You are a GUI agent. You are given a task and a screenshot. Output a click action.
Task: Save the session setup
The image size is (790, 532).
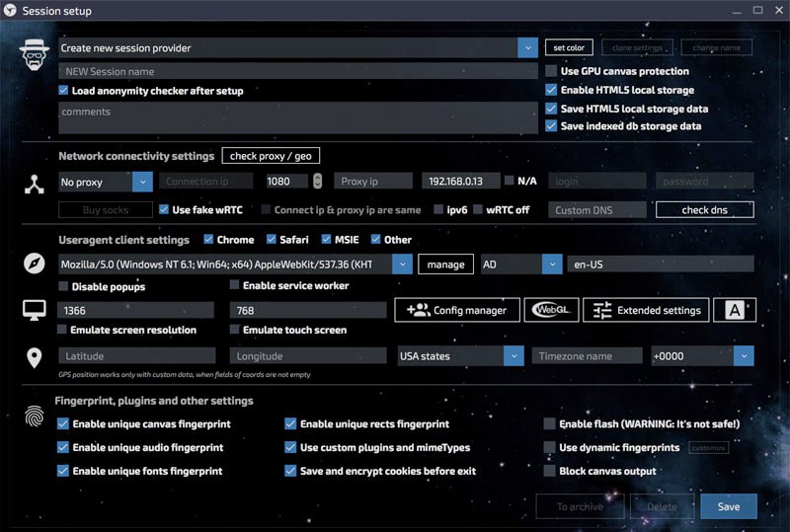tap(728, 506)
